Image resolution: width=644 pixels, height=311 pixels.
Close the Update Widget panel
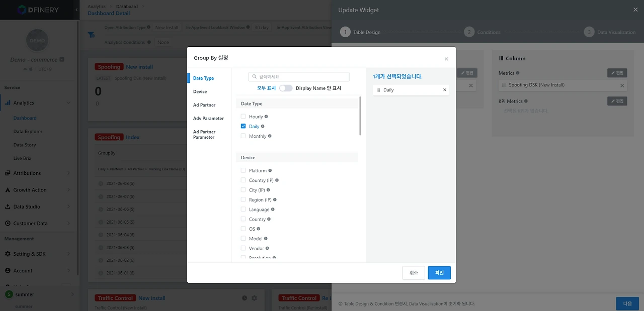coord(635,10)
